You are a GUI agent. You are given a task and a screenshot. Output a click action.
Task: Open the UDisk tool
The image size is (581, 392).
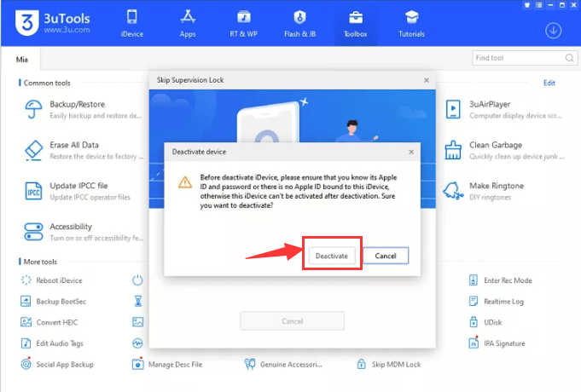[x=485, y=322]
